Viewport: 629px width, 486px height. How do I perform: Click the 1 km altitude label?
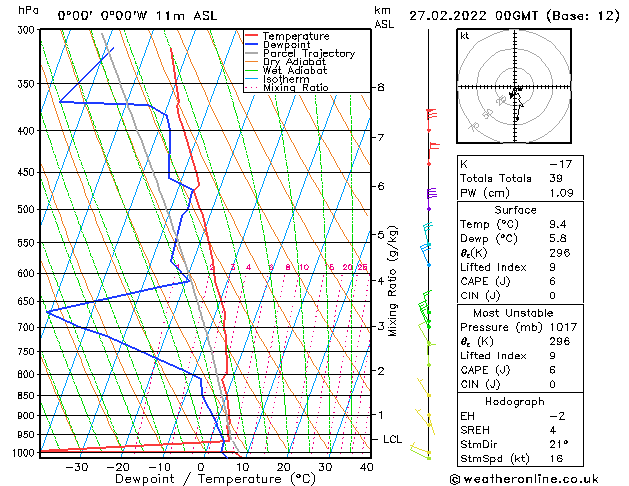coord(380,415)
